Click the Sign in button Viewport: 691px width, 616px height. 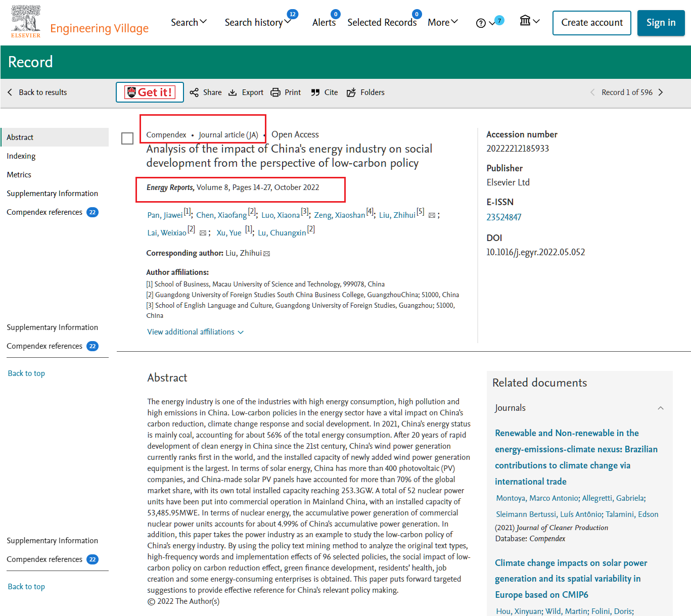661,23
